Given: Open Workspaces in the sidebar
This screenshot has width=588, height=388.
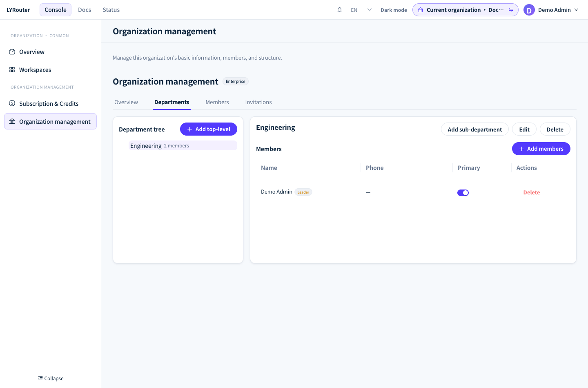Looking at the screenshot, I should (50, 70).
